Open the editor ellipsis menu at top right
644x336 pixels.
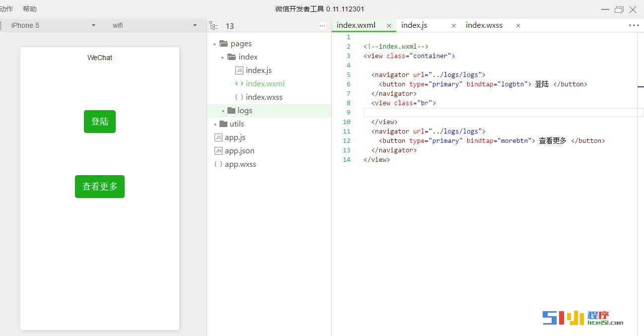coord(634,25)
